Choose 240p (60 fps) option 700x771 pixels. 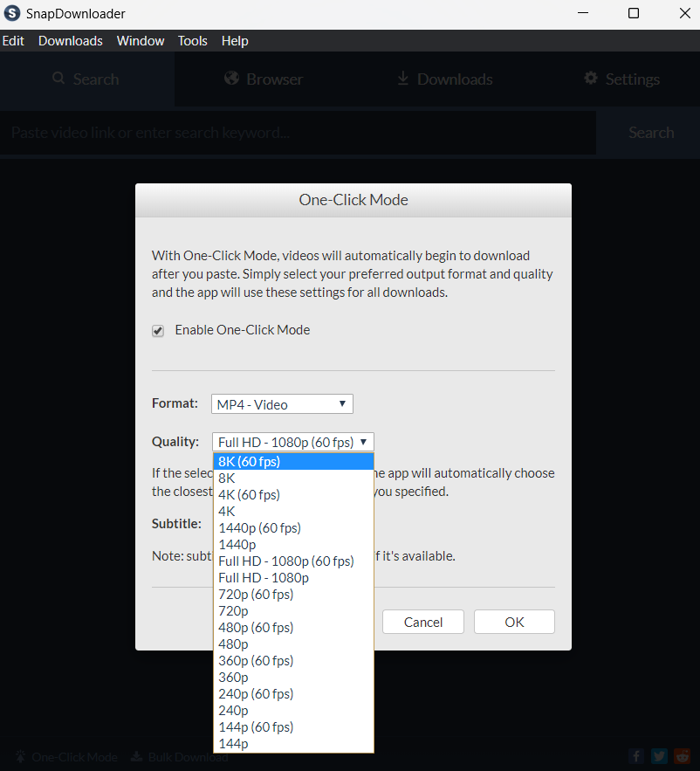click(293, 694)
